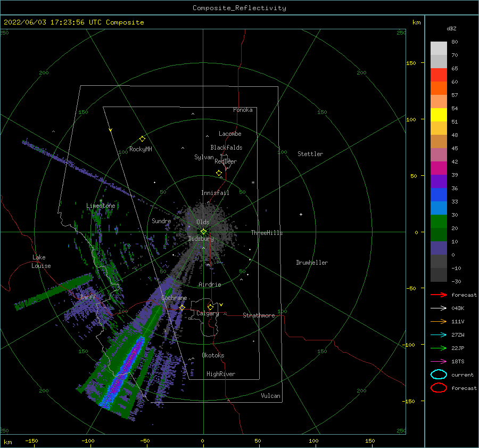Click the Lacombe town label
The width and height of the screenshot is (479, 448).
pos(230,134)
